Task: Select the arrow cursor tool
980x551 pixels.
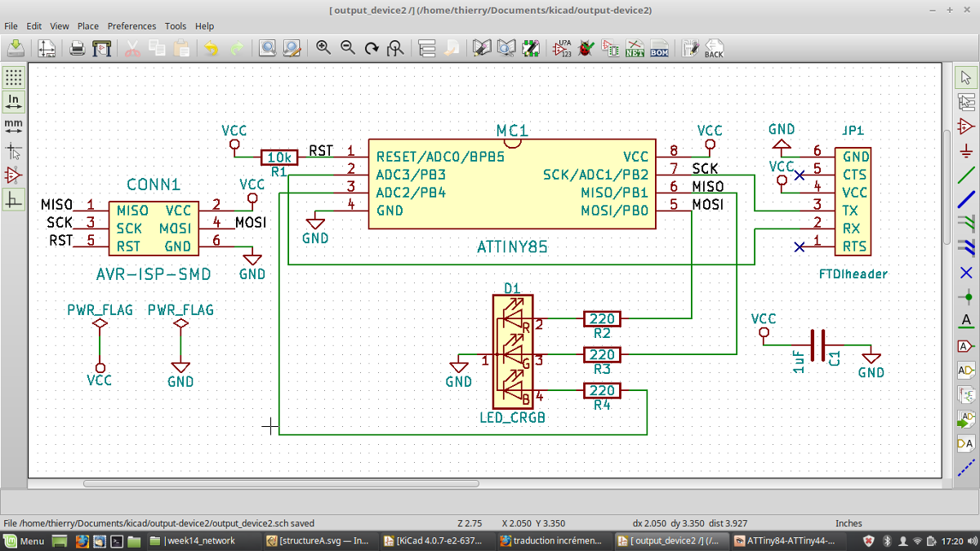Action: click(x=966, y=78)
